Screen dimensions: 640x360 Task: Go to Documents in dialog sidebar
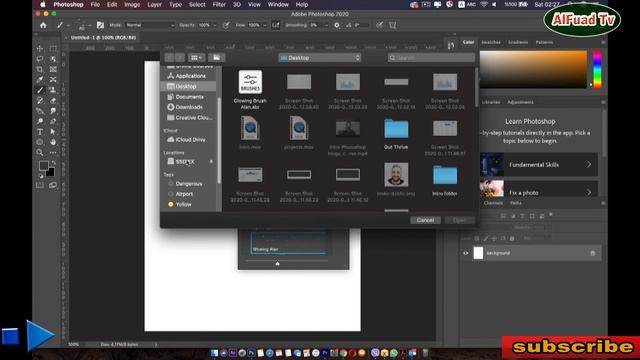coord(185,97)
